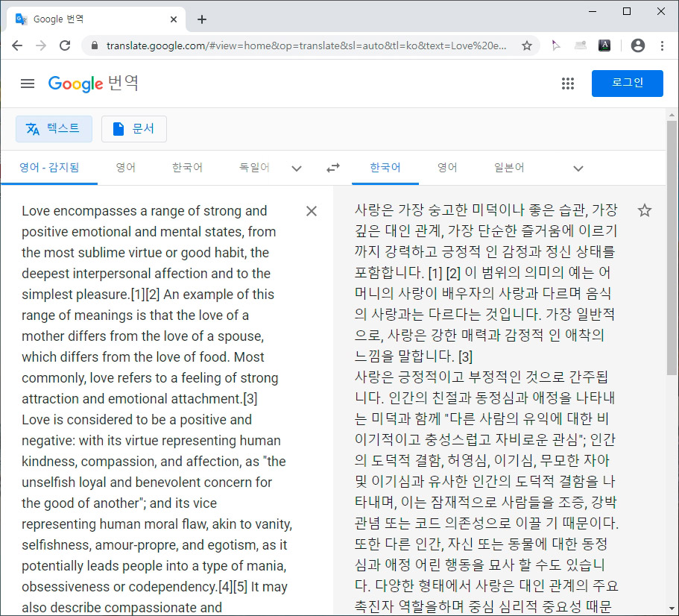
Task: Expand the target language list
Action: pos(578,169)
